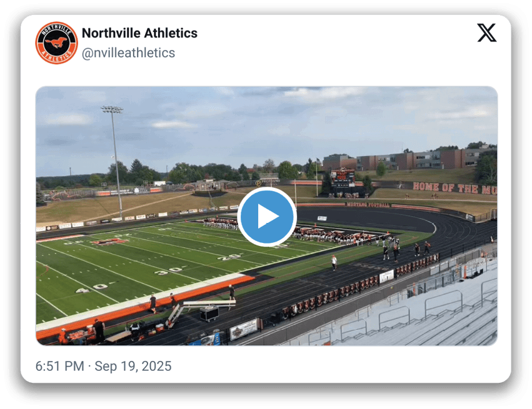Click the X logo on the post
Image resolution: width=532 pixels, height=409 pixels.
(486, 32)
